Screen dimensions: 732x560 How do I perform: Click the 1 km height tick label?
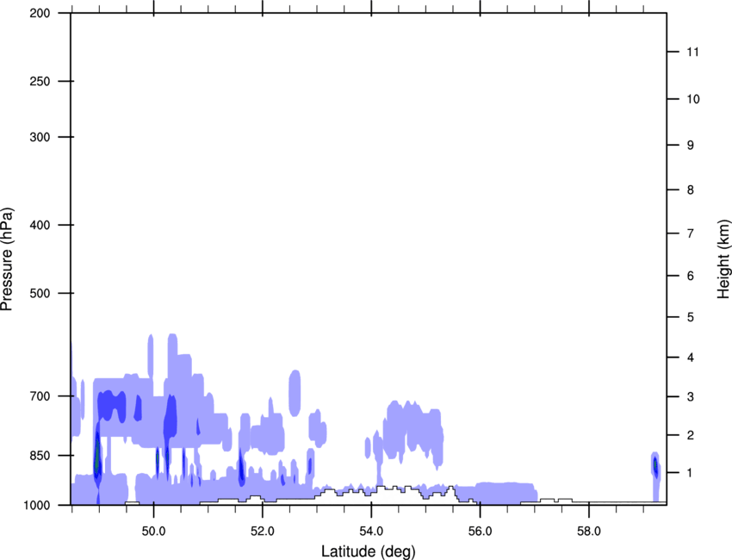[x=691, y=473]
